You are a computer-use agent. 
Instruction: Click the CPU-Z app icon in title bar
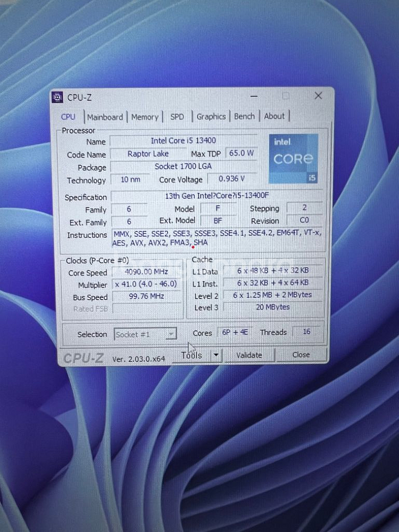57,97
